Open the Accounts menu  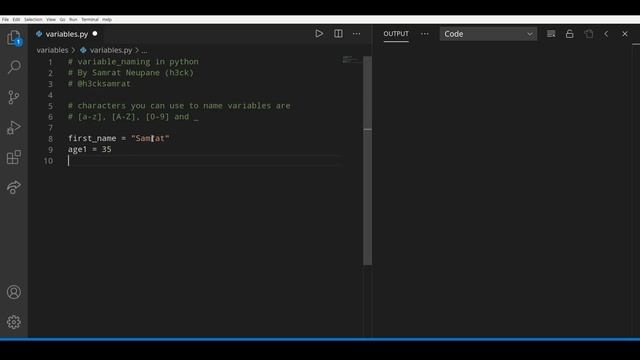pyautogui.click(x=14, y=292)
